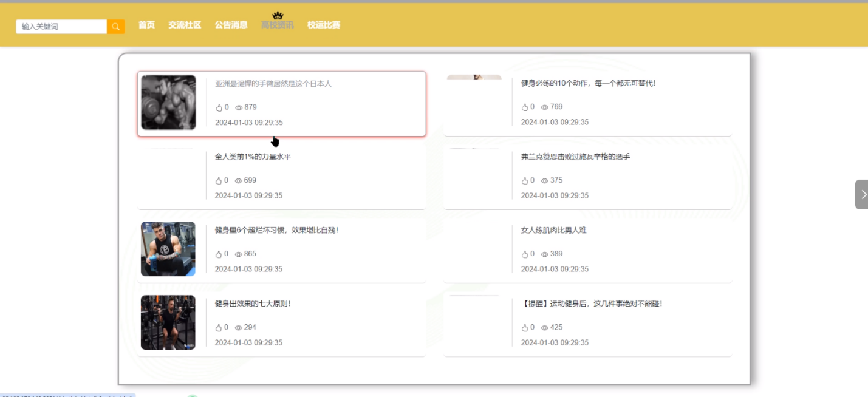Click the view count 879
Image resolution: width=868 pixels, height=397 pixels.
tap(251, 107)
